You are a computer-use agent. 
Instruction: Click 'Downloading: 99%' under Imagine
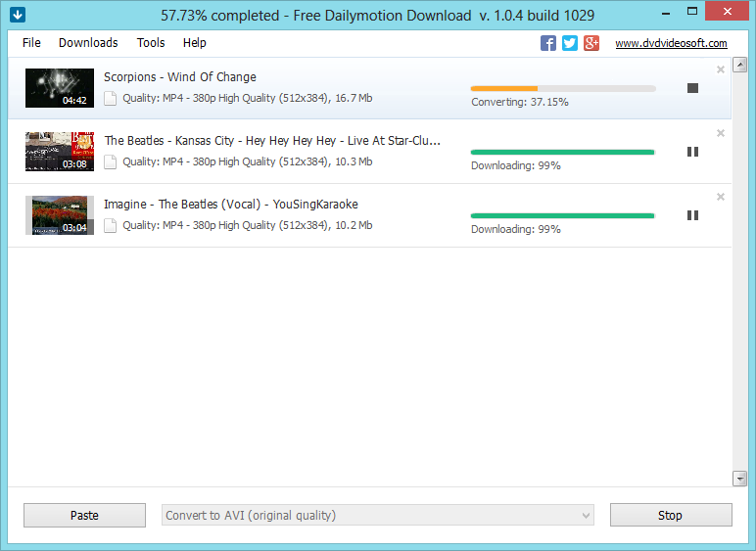pyautogui.click(x=516, y=229)
